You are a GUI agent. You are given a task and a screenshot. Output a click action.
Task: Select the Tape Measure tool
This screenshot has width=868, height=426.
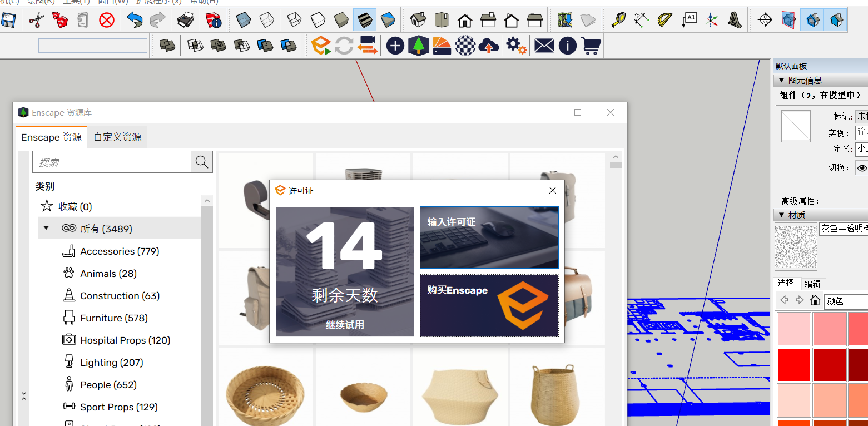(618, 21)
